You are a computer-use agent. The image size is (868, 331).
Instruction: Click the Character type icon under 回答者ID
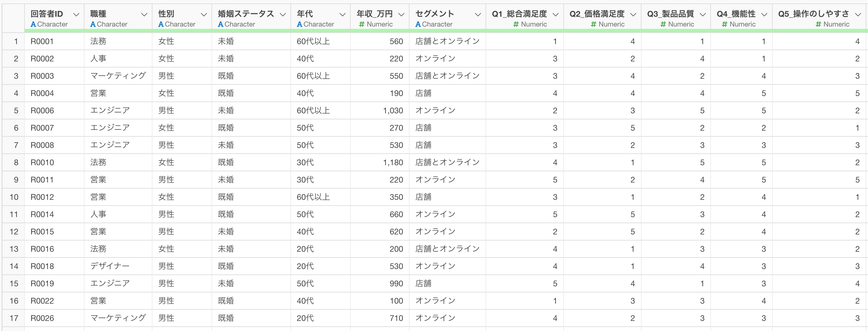(x=33, y=24)
